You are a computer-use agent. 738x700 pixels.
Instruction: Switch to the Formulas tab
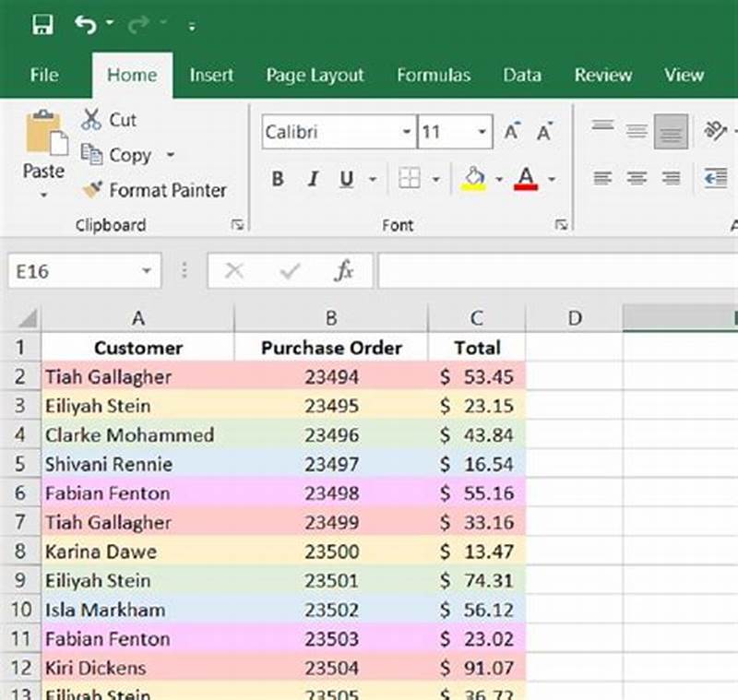434,76
